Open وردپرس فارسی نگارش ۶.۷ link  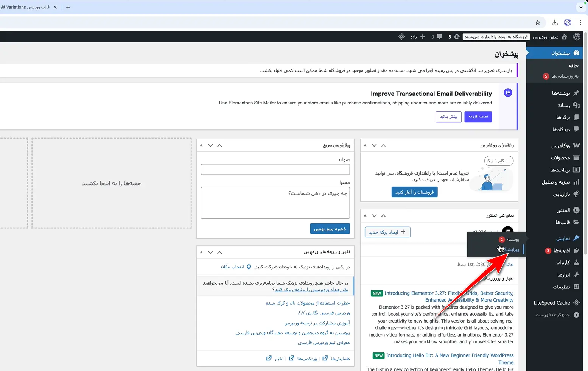point(324,313)
